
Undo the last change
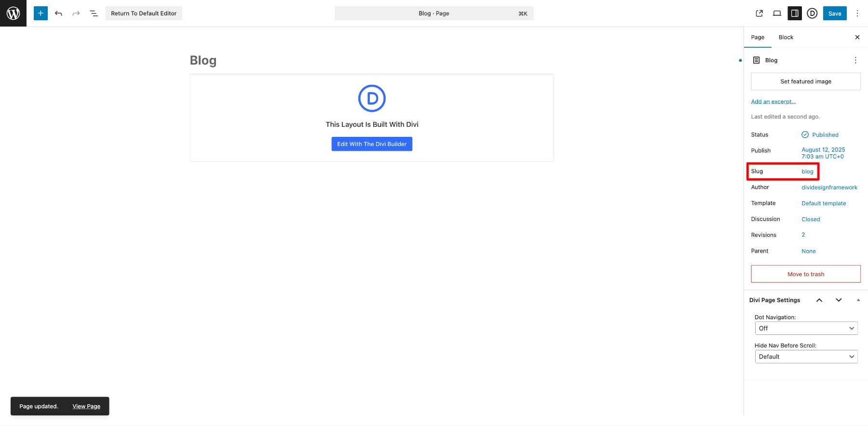point(58,13)
